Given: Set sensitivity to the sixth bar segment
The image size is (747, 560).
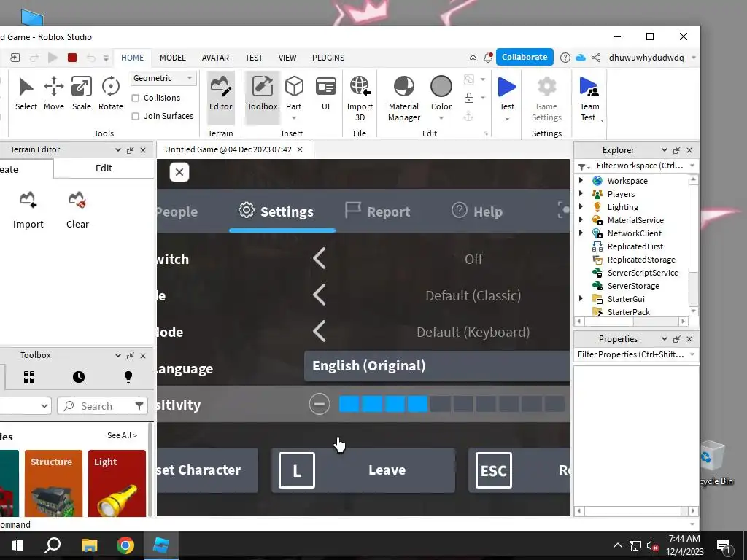Looking at the screenshot, I should coord(463,404).
